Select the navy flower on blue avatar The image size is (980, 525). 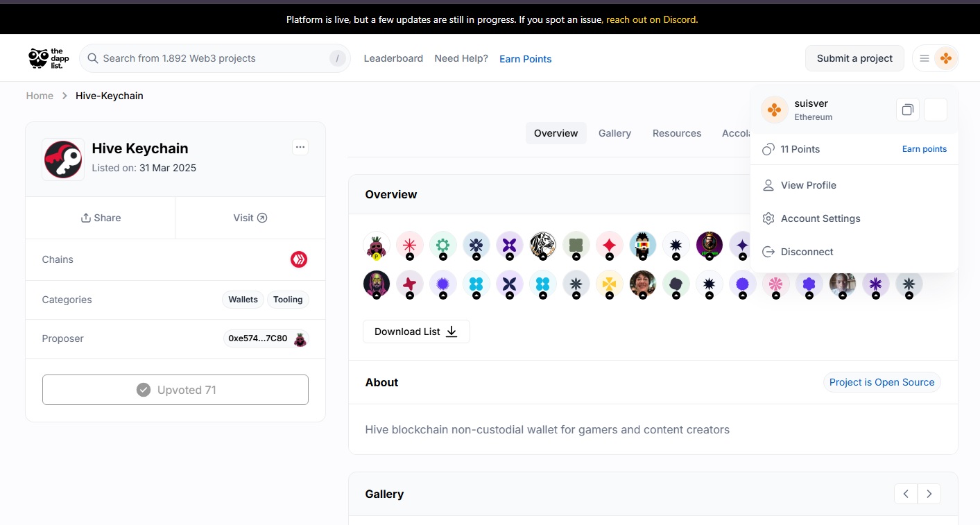click(476, 245)
